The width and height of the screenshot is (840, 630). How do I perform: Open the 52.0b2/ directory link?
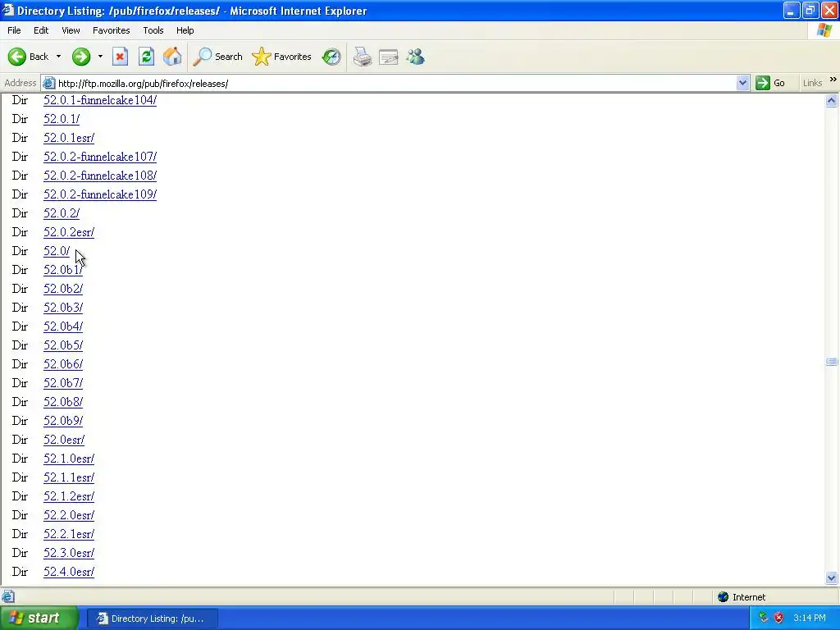click(62, 288)
